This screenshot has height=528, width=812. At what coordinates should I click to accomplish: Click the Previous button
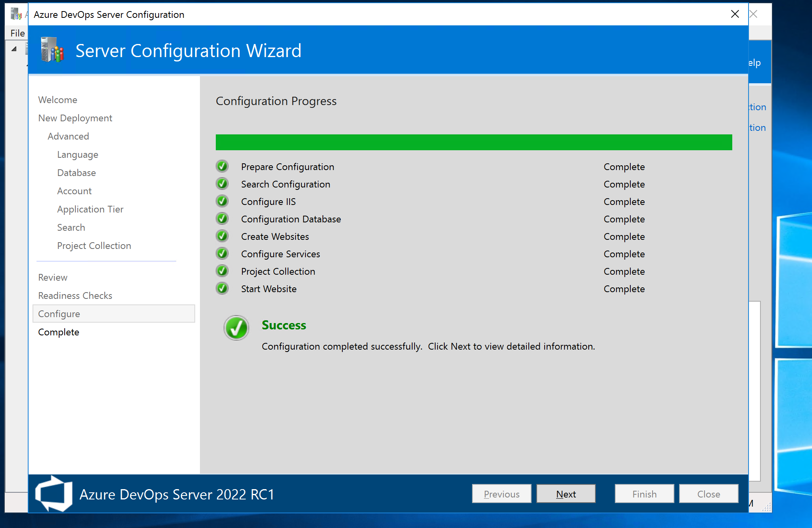click(x=501, y=494)
